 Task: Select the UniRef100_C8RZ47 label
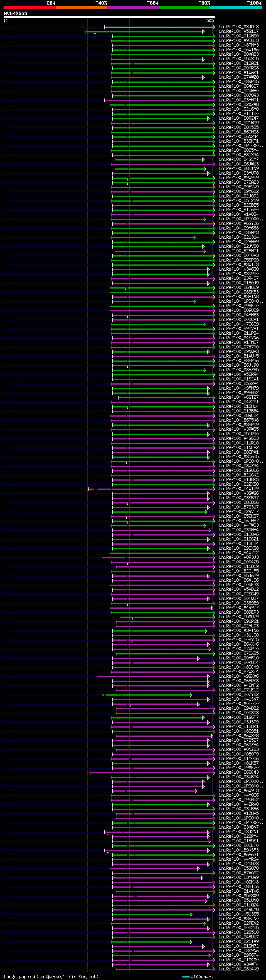(239, 118)
